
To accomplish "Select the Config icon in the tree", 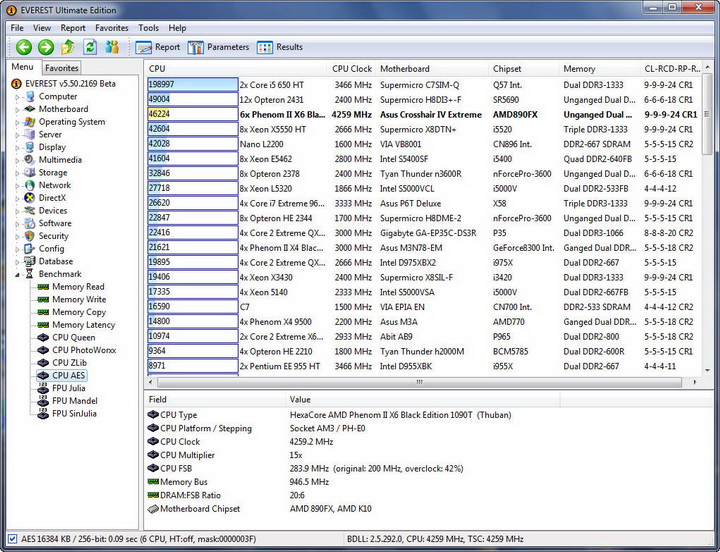I will pyautogui.click(x=30, y=248).
